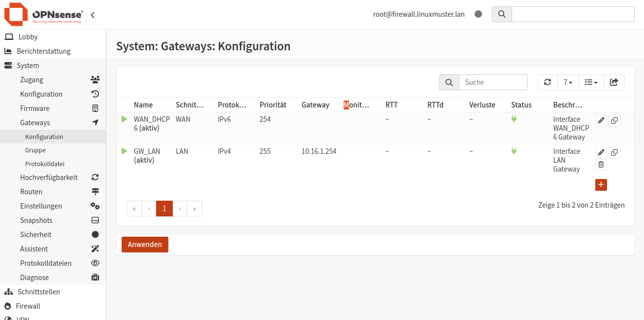
Task: Expand the Schnittstellen menu section
Action: tap(38, 292)
